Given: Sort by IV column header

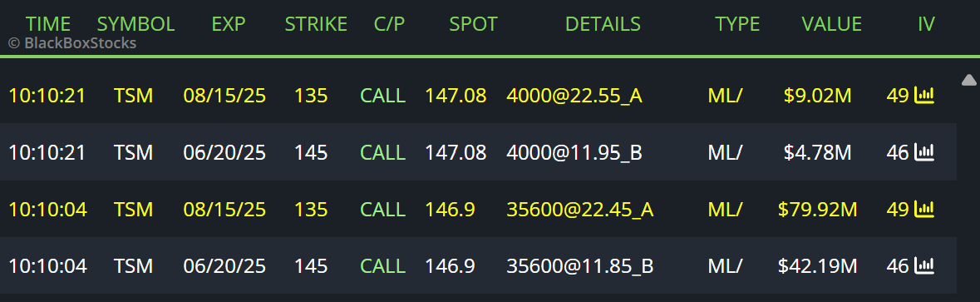Looking at the screenshot, I should (926, 24).
